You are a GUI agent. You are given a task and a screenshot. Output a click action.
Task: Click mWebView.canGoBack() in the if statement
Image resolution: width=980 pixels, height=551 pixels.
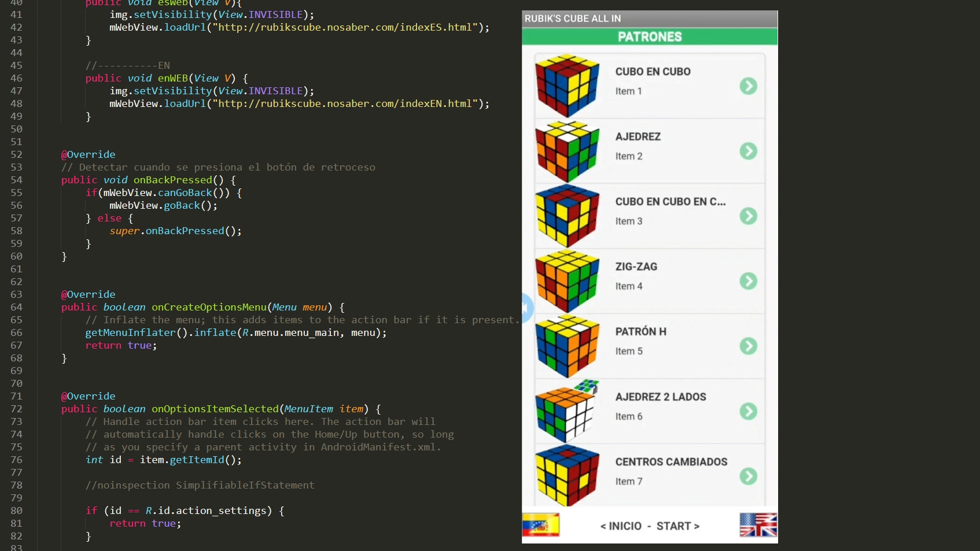[x=166, y=193]
